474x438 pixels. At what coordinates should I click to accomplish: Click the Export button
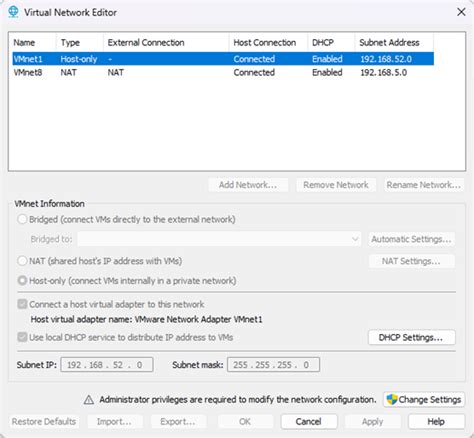click(178, 421)
